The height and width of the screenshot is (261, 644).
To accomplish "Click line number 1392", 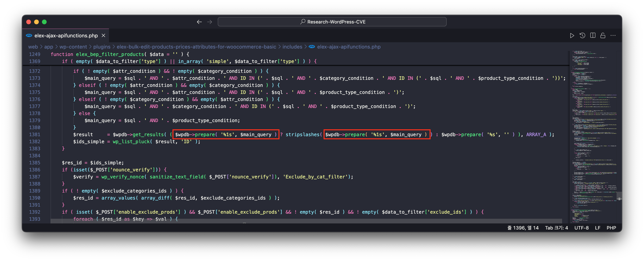I will tap(34, 212).
